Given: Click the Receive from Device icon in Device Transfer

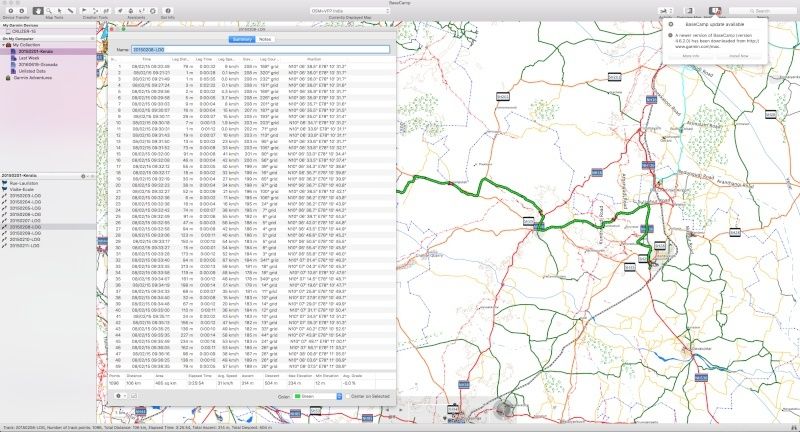Looking at the screenshot, I should 21,10.
